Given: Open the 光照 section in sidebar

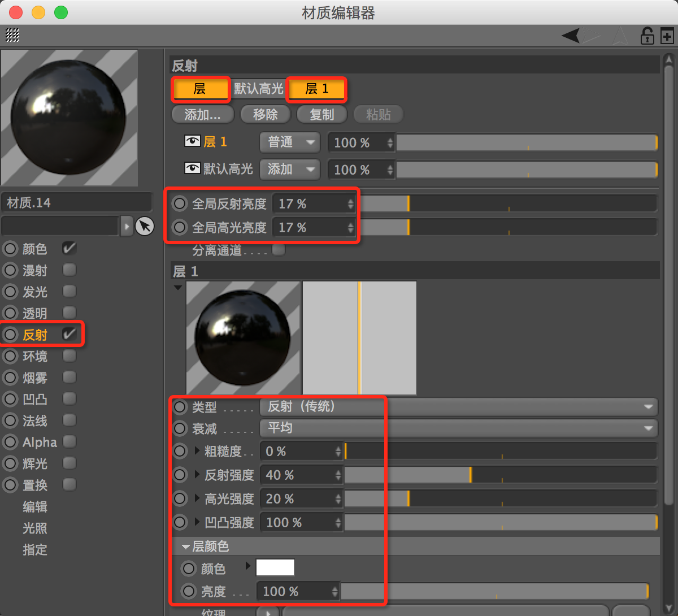Looking at the screenshot, I should 35,528.
